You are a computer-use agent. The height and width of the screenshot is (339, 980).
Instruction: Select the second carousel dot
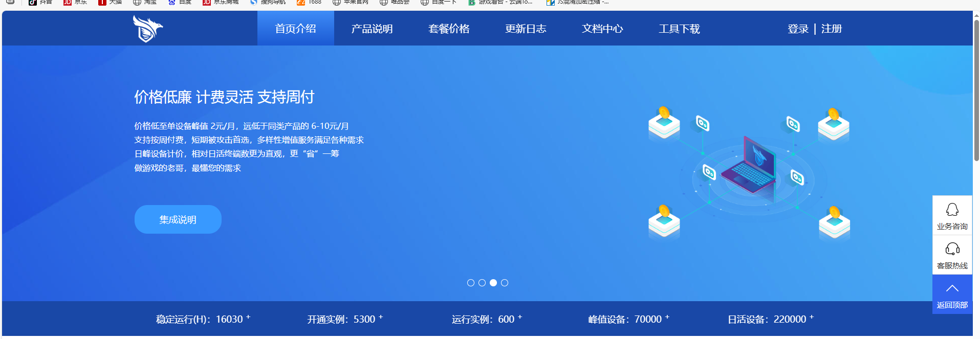pos(482,283)
